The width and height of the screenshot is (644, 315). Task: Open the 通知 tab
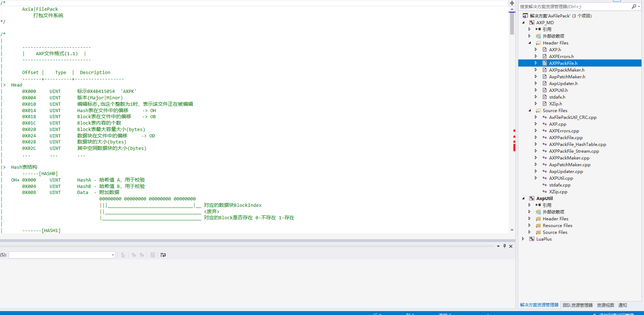[622, 305]
